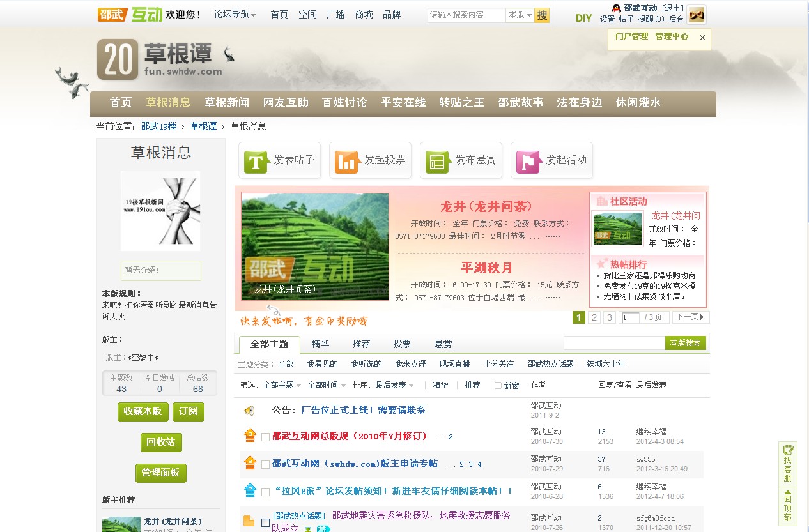Open the 龙井 tea field banner image
Viewport: 809px width, 532px height.
coord(315,247)
